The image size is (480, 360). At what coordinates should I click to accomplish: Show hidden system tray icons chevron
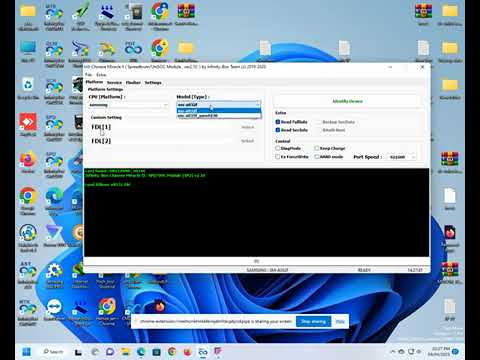click(393, 352)
